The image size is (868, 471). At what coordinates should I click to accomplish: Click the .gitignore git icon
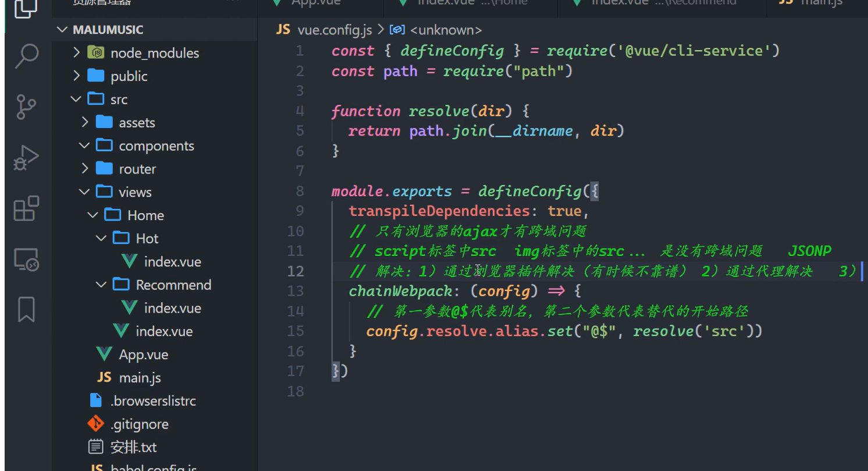[95, 423]
